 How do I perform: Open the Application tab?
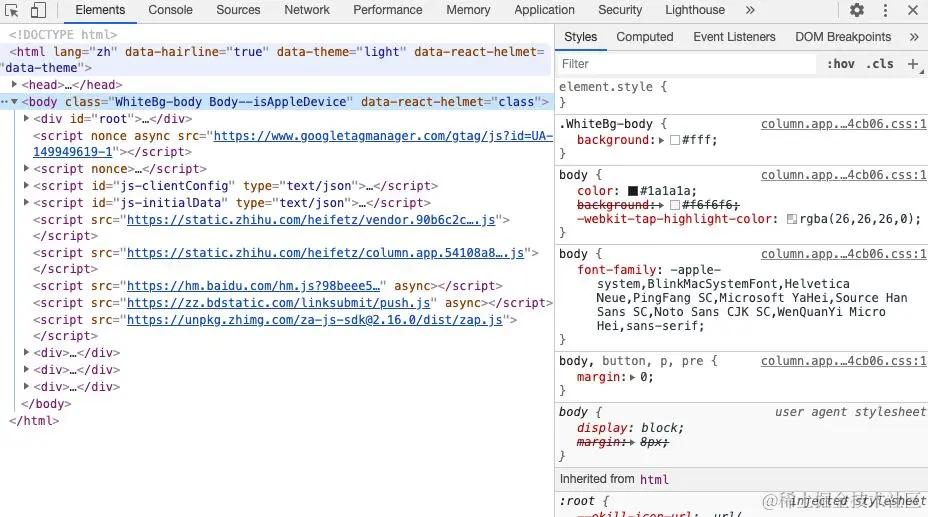544,10
